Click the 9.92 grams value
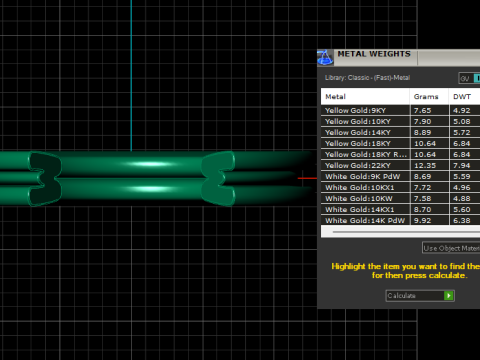Screen dimensions: 480x360 pos(422,220)
